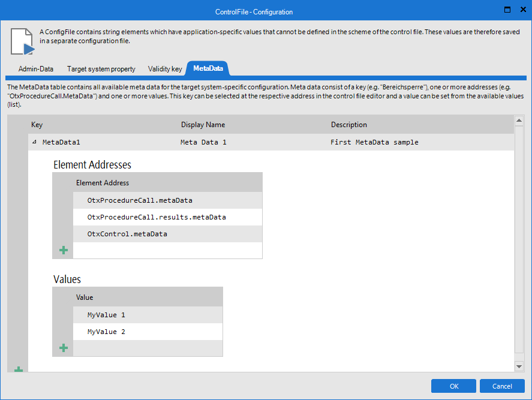This screenshot has height=400, width=532.
Task: Edit the MyValue 2 entry
Action: (x=106, y=332)
